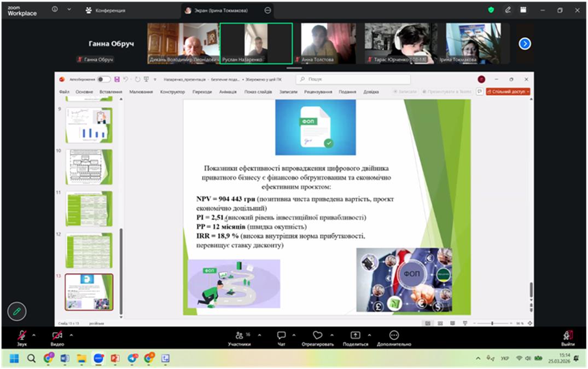Image resolution: width=588 pixels, height=369 pixels.
Task: Click the Спільний доступ button
Action: 509,92
